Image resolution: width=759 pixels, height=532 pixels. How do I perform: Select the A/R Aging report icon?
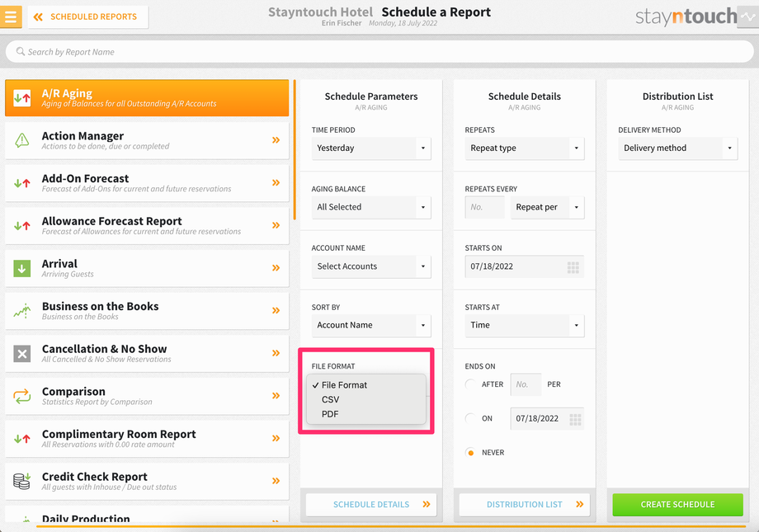[x=21, y=98]
